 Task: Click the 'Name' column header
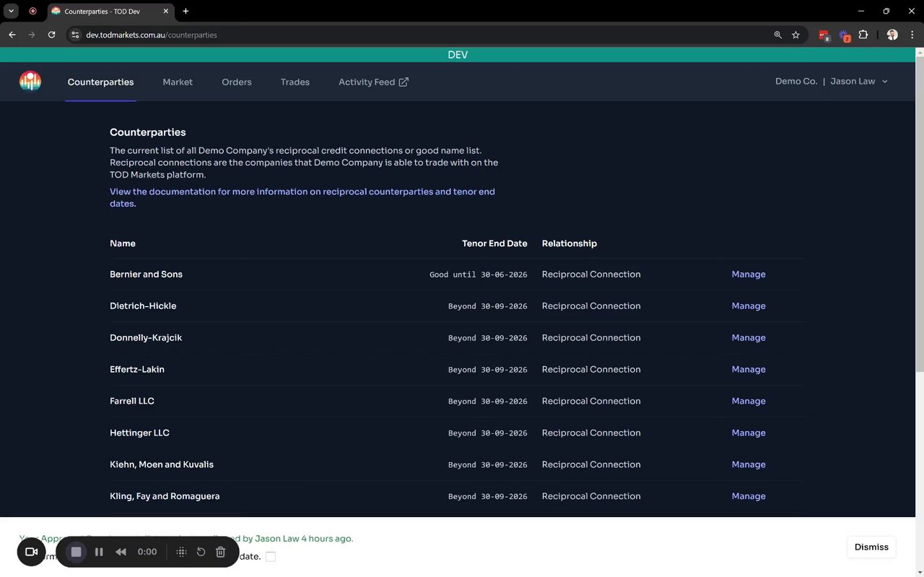[x=123, y=243]
